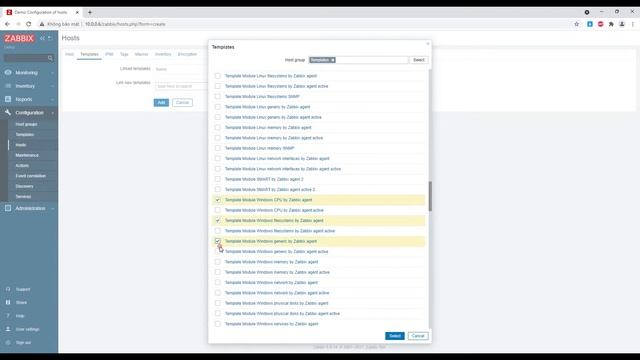Click the Support headset icon
The image size is (640, 360).
coord(8,289)
